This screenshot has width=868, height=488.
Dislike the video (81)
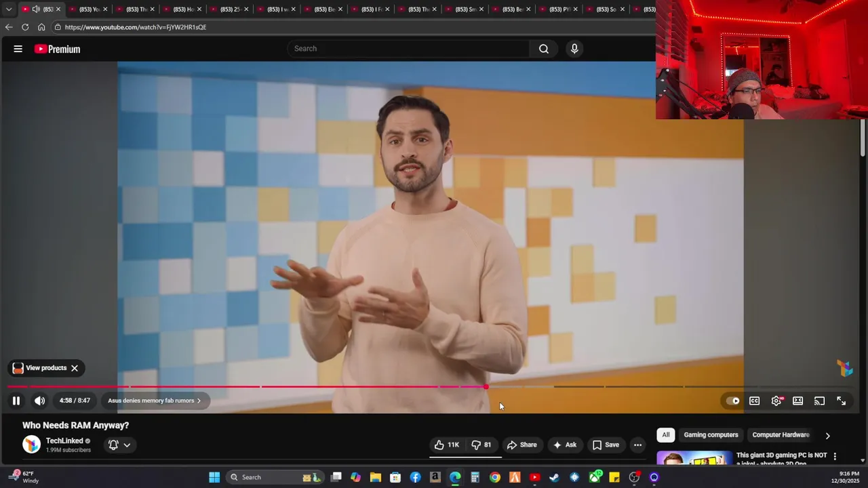(481, 445)
